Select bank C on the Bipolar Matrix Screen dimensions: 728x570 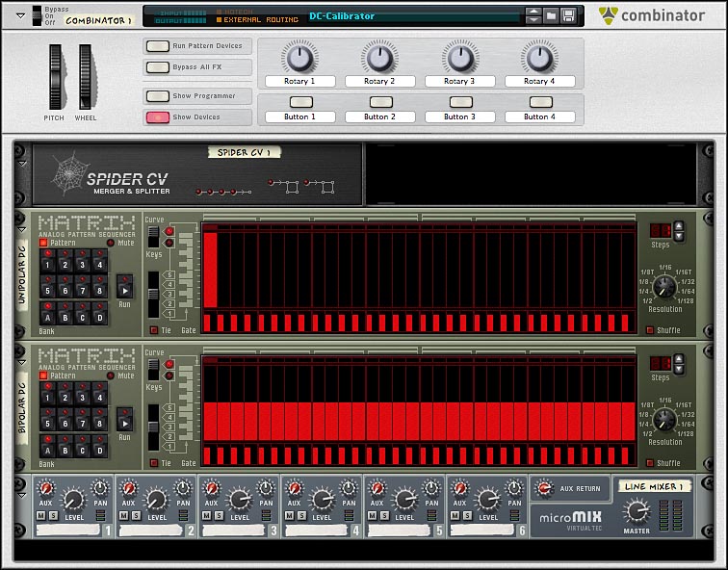(x=82, y=451)
